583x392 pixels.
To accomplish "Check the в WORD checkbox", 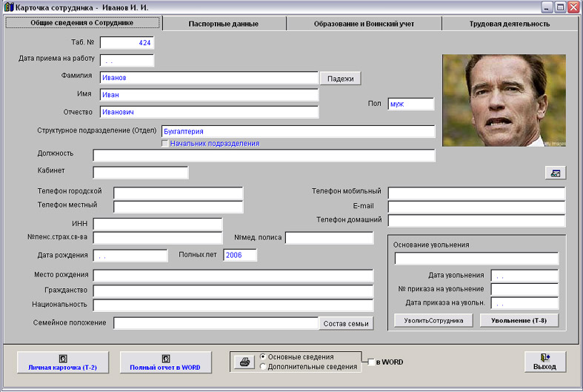I will point(372,362).
